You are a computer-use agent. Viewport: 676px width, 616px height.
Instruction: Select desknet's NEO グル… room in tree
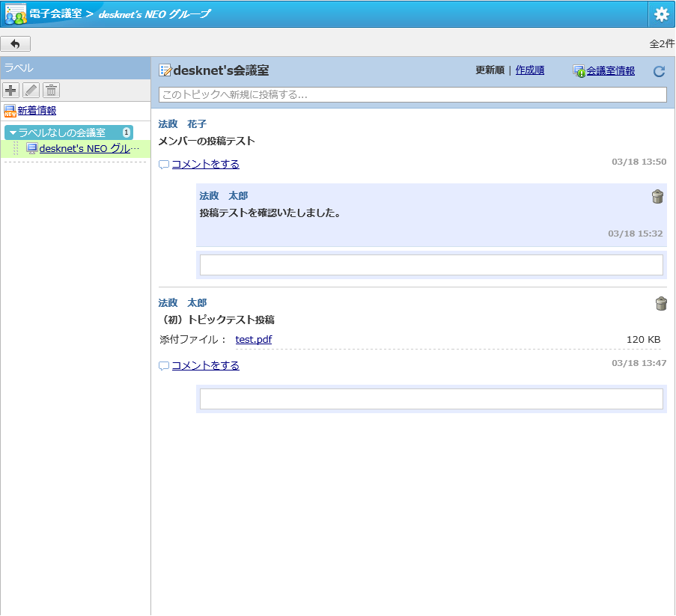(x=89, y=148)
